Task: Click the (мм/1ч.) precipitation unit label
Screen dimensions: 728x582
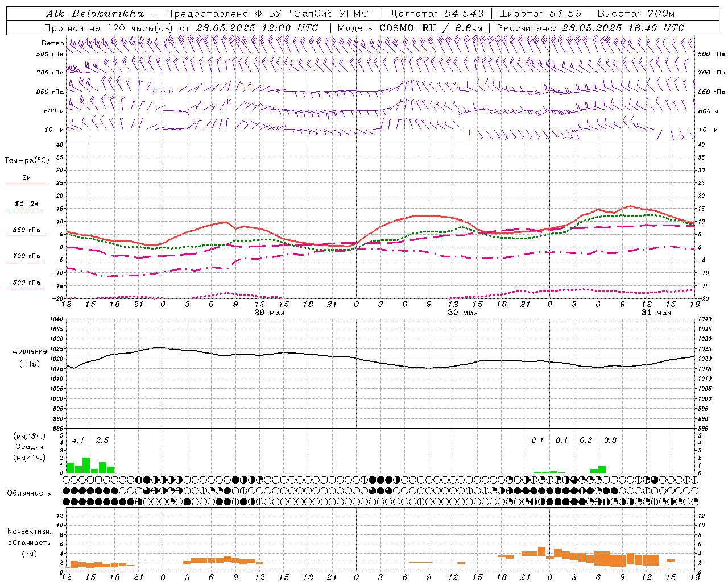Action: pos(30,457)
